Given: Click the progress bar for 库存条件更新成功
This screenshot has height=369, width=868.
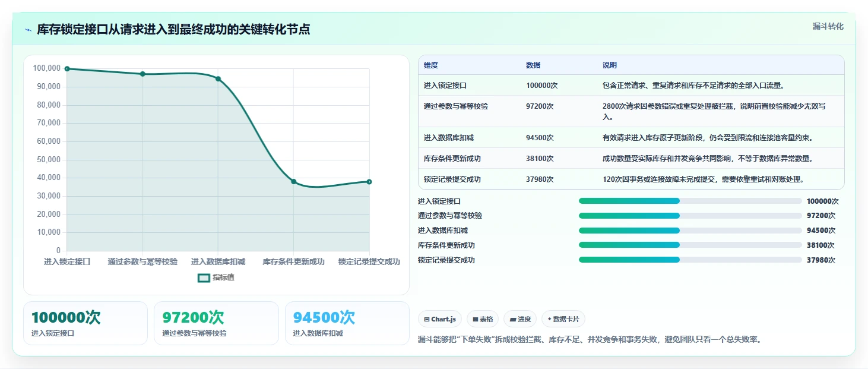Looking at the screenshot, I should (x=690, y=245).
